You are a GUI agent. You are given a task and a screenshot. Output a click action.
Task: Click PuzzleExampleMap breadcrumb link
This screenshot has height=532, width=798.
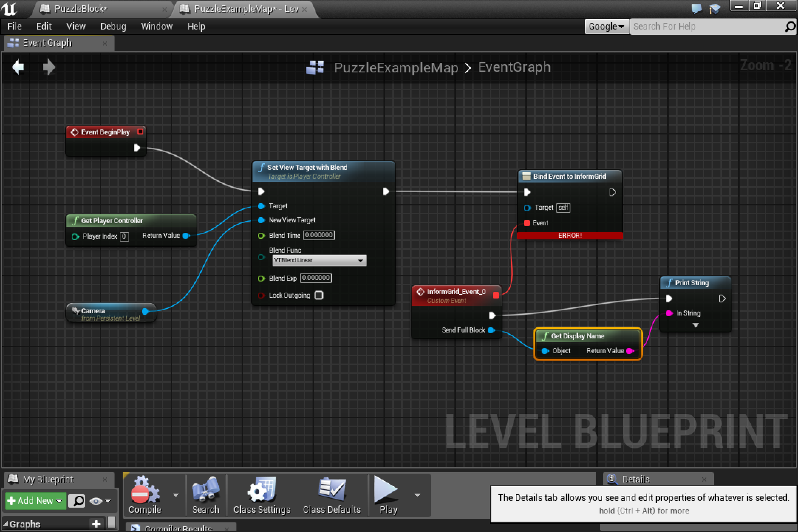[x=396, y=67]
